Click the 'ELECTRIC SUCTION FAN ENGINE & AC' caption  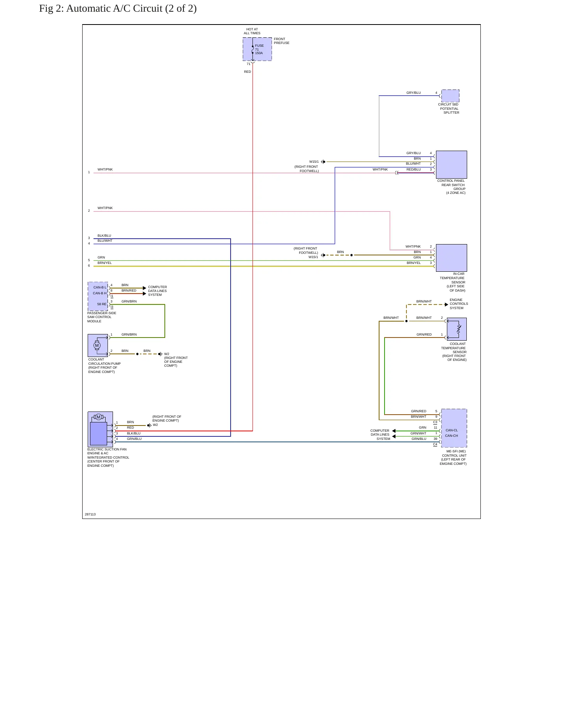[x=108, y=457]
